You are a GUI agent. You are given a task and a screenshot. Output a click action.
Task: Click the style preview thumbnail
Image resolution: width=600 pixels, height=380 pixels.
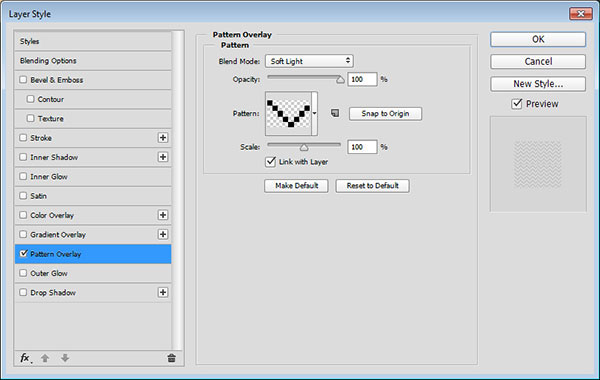(x=538, y=164)
